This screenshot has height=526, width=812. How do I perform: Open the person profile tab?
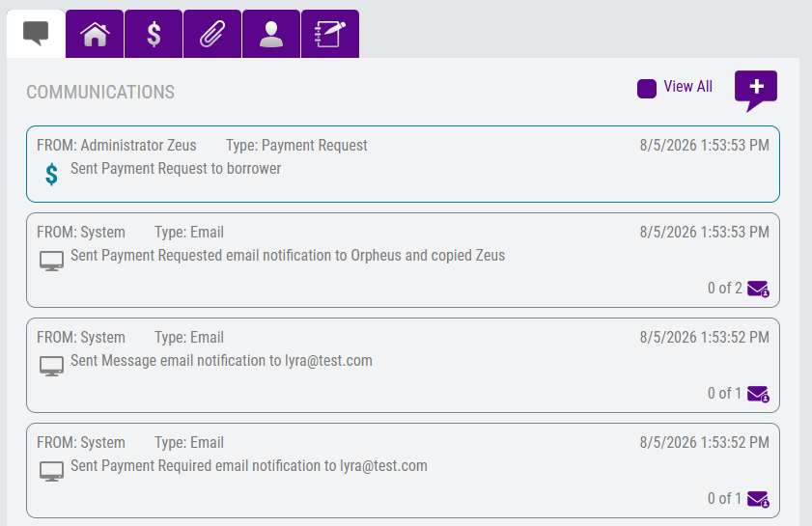(x=271, y=34)
